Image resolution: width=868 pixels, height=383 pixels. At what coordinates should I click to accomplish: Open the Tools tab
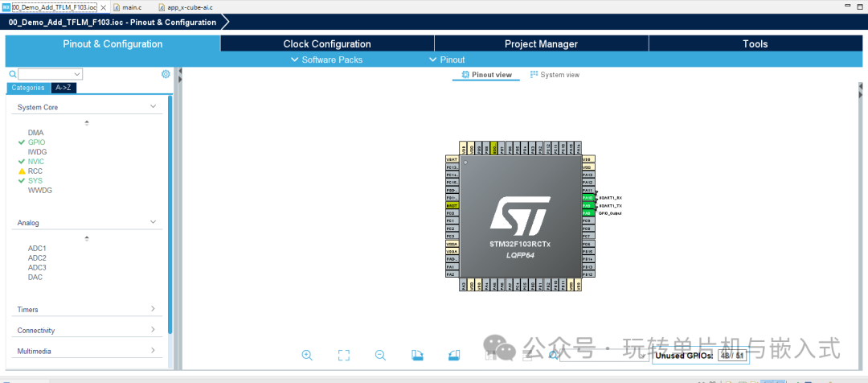pos(755,43)
